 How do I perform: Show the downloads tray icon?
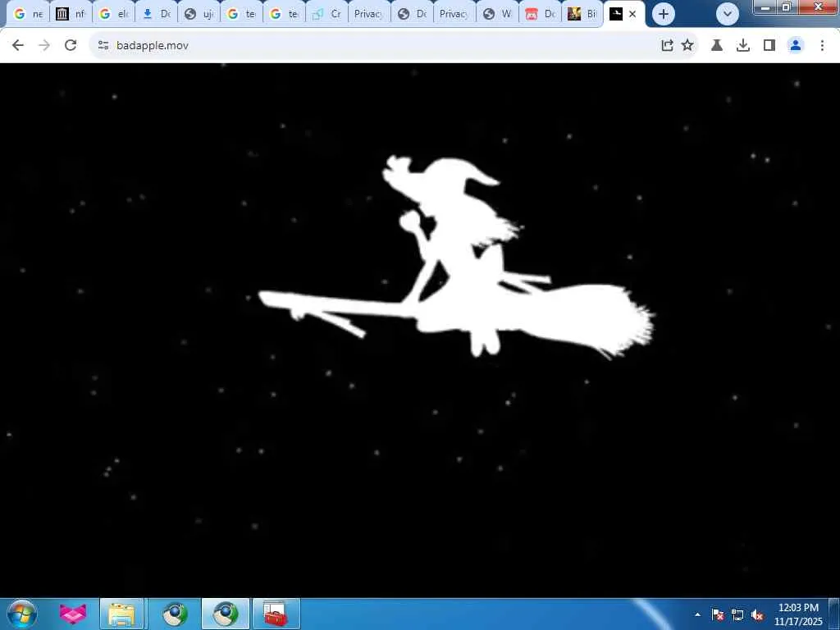click(743, 46)
